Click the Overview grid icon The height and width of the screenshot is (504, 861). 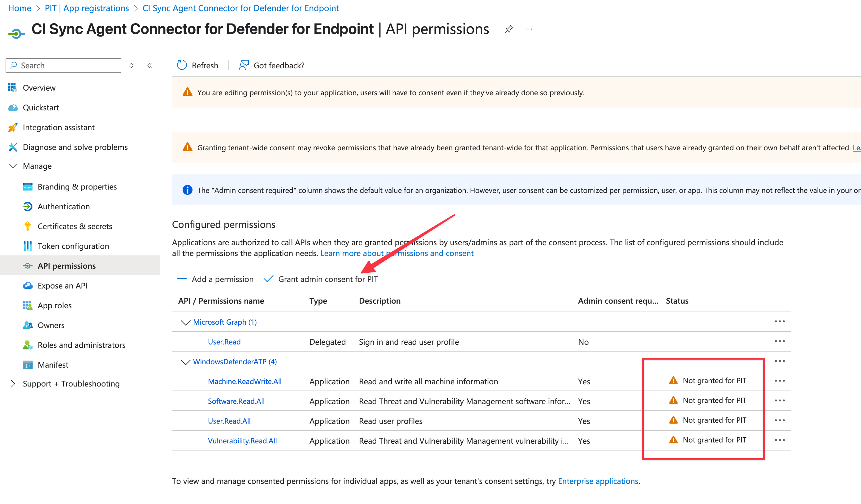click(x=13, y=88)
